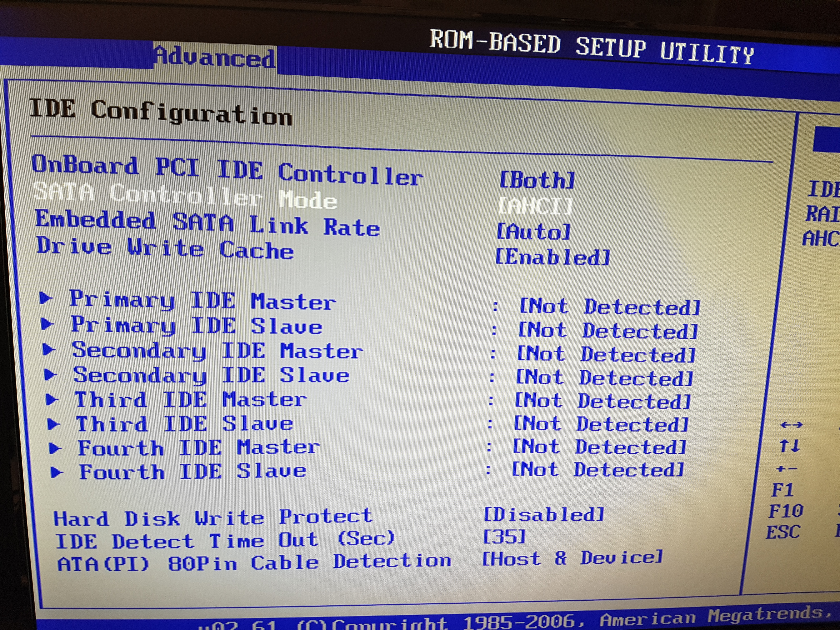
Task: Open Third IDE Slave submenu
Action: click(x=185, y=424)
